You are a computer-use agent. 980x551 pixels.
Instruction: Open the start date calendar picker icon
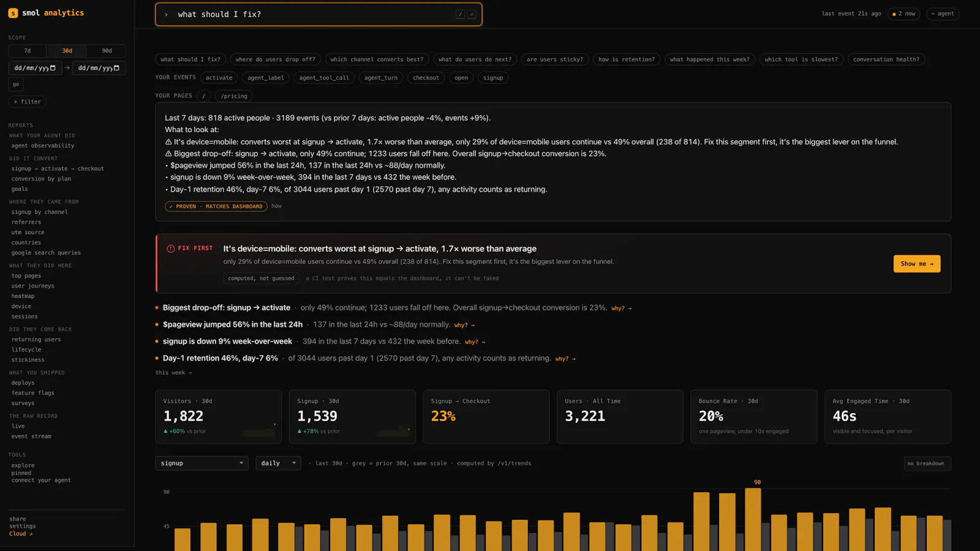point(53,68)
